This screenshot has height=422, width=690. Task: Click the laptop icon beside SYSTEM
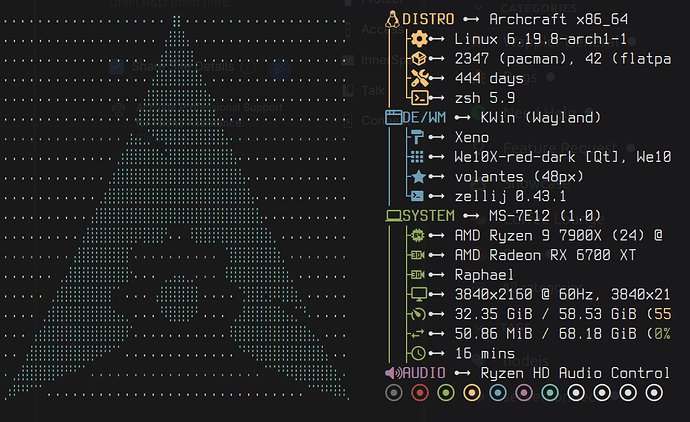[393, 216]
